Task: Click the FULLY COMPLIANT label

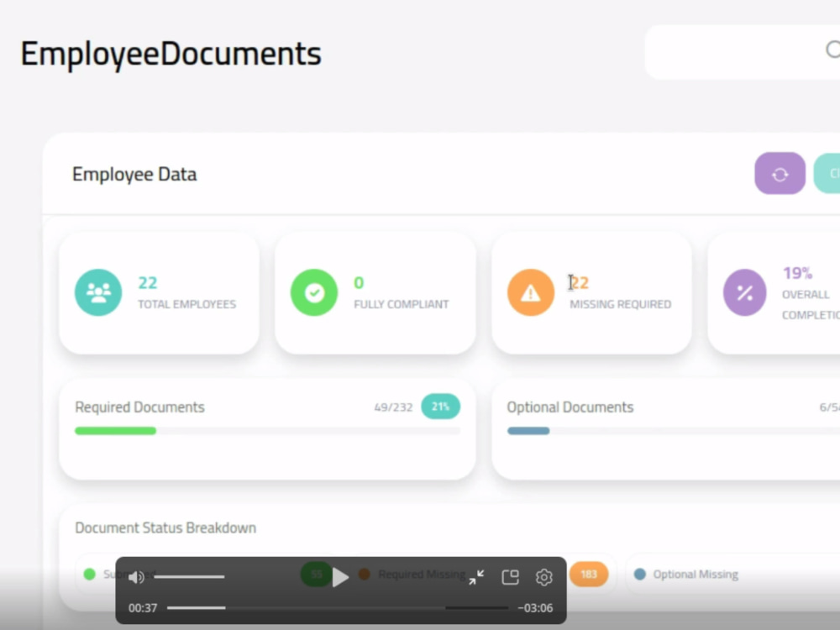Action: pyautogui.click(x=402, y=304)
